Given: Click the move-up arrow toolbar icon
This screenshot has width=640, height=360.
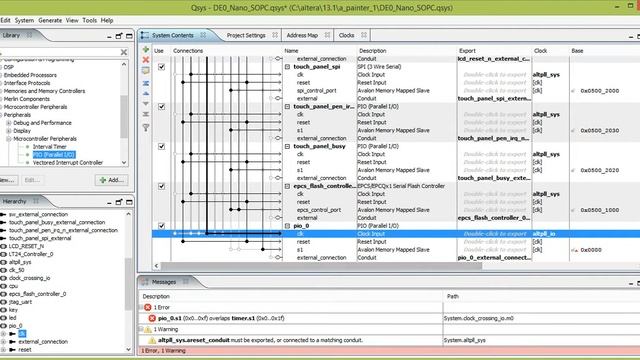Looking at the screenshot, I should point(146,93).
